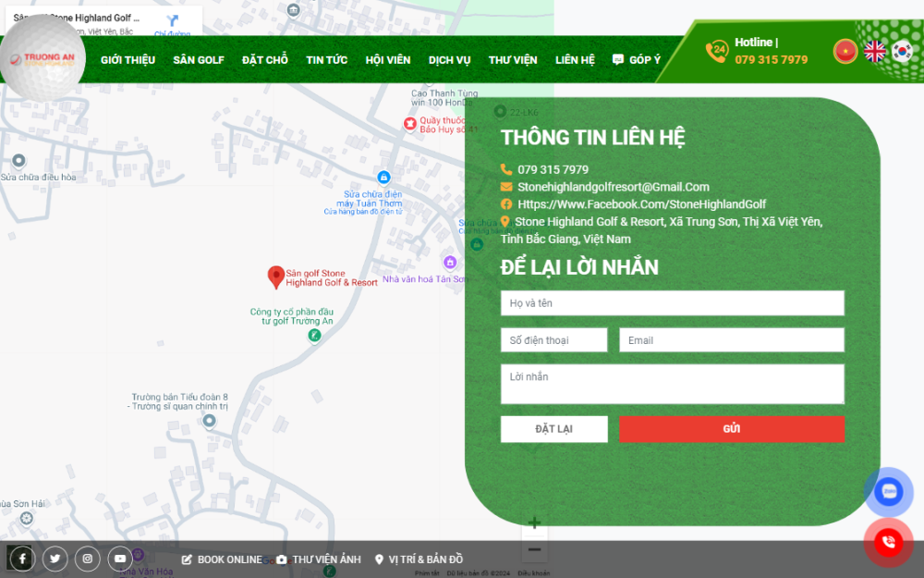
Task: Click the red floating phone call button
Action: [889, 541]
